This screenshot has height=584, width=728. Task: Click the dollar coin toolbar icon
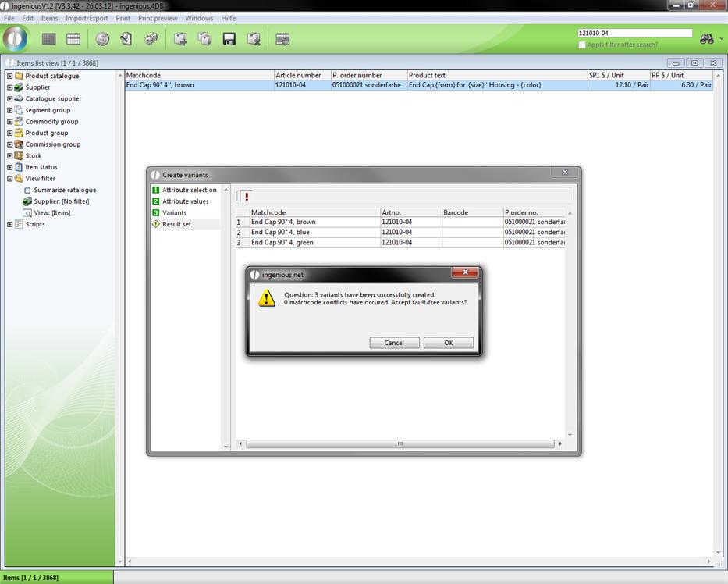102,39
